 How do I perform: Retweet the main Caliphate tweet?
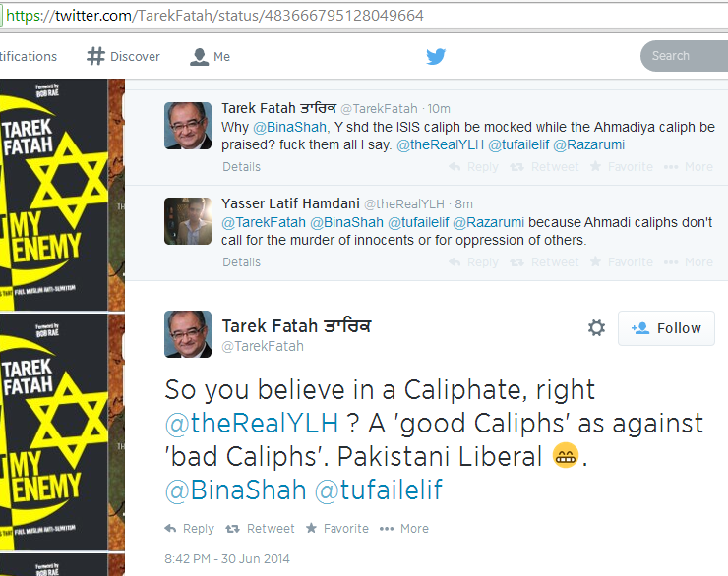[x=260, y=528]
